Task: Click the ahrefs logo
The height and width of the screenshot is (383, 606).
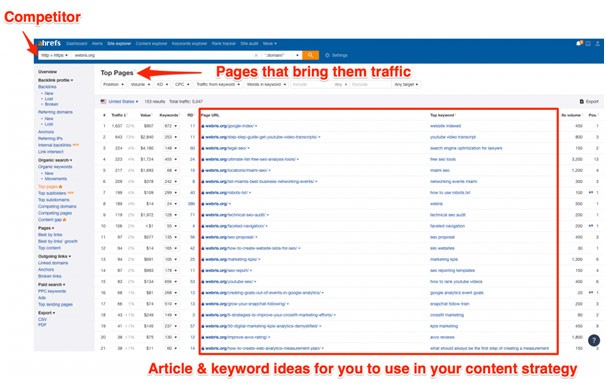Action: coord(49,43)
